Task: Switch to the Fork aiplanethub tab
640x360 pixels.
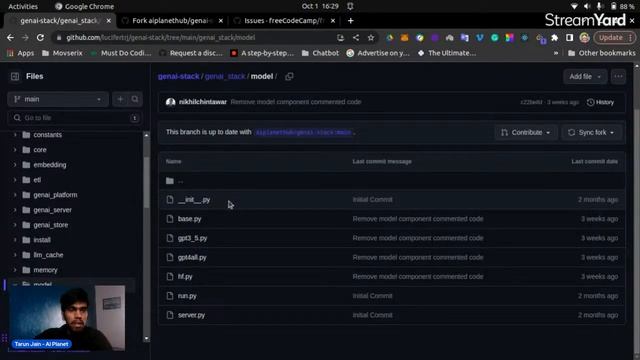Action: click(x=171, y=21)
